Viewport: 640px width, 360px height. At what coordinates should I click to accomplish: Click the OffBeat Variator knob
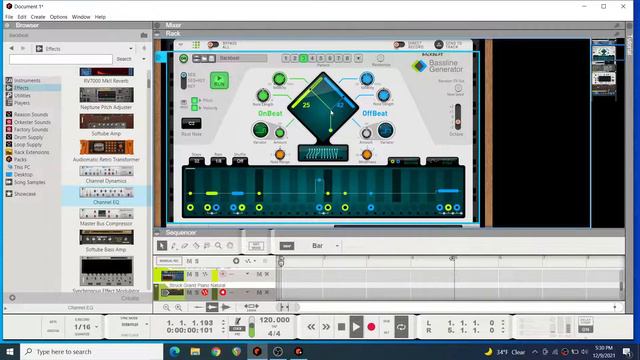[x=385, y=130]
